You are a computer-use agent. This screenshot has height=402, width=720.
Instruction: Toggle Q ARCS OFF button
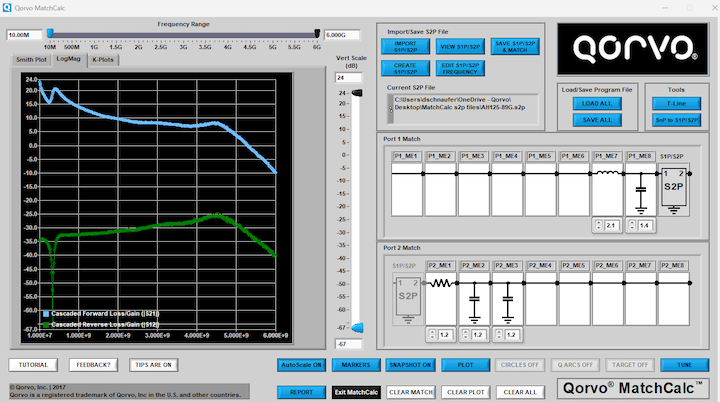point(575,365)
